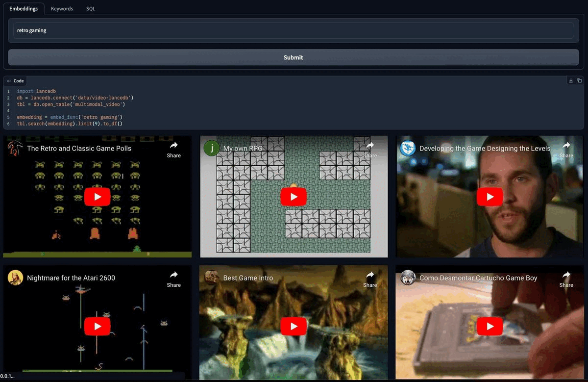Image resolution: width=588 pixels, height=382 pixels.
Task: Play the Como Desmontar Cartucho Game Boy video
Action: 490,326
